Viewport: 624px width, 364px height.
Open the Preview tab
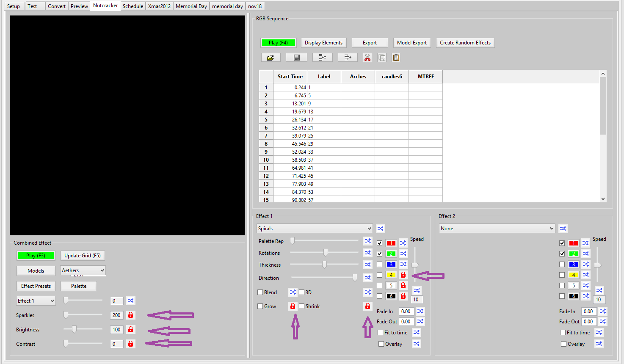click(79, 6)
